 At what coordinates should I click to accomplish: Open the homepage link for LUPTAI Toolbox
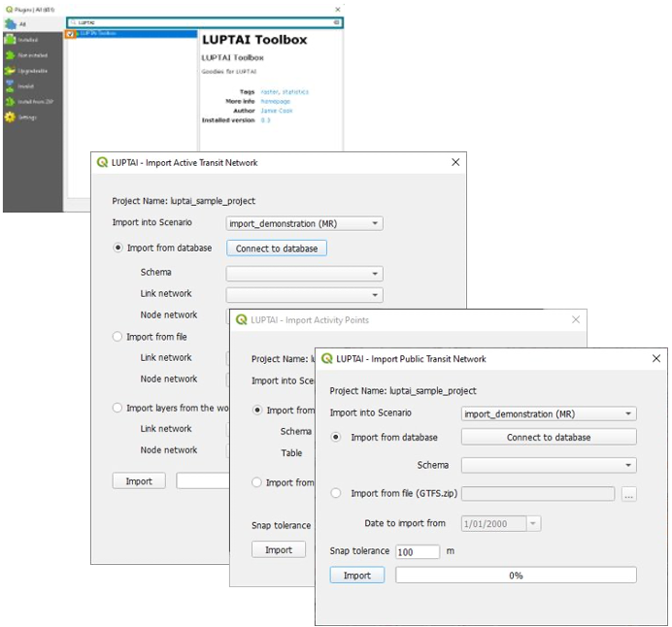click(x=276, y=102)
